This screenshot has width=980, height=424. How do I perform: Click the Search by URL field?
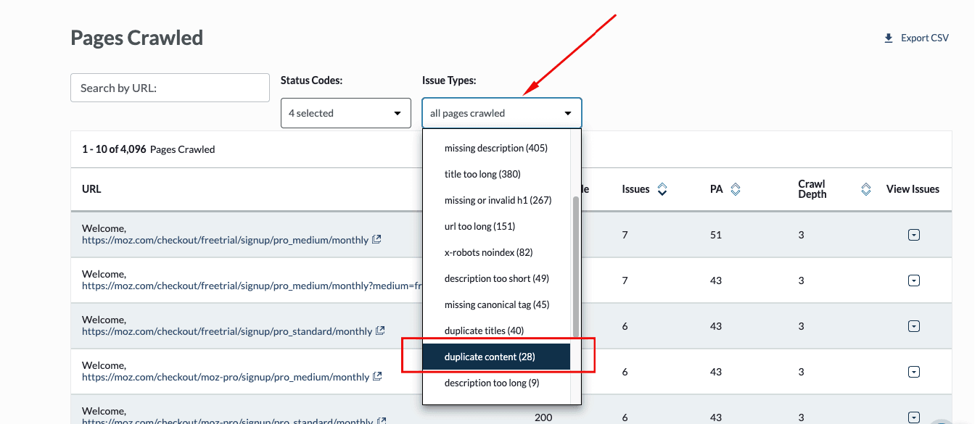170,88
